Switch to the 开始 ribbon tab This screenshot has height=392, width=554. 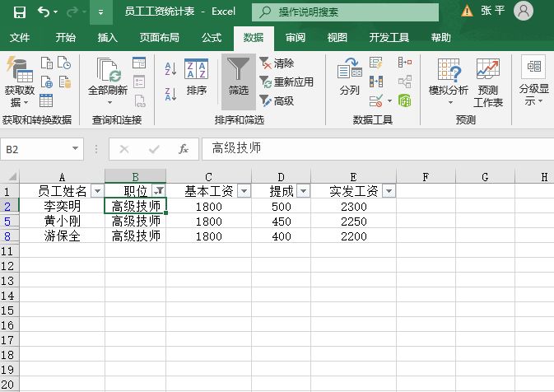65,37
